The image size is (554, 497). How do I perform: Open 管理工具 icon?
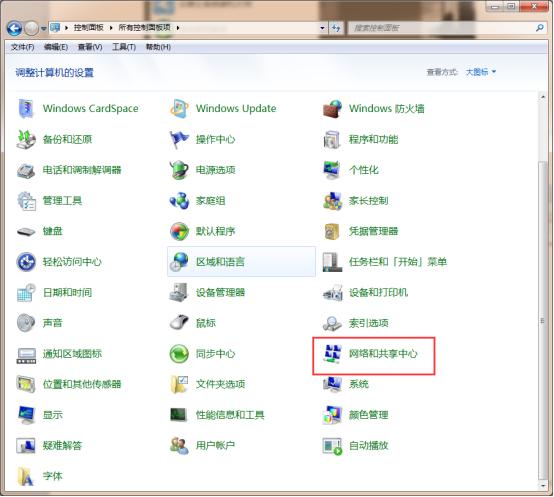click(x=26, y=201)
